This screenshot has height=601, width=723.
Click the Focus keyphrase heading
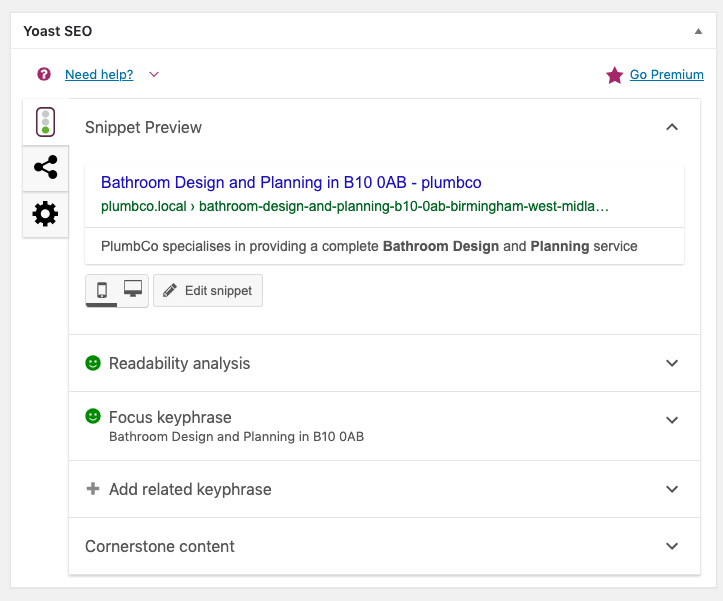pos(170,417)
